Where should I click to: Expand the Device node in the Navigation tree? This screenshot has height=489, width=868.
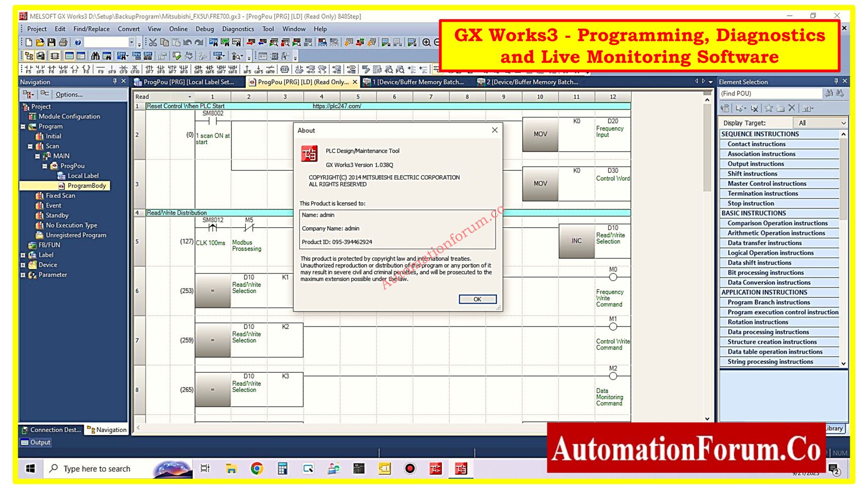click(x=22, y=265)
